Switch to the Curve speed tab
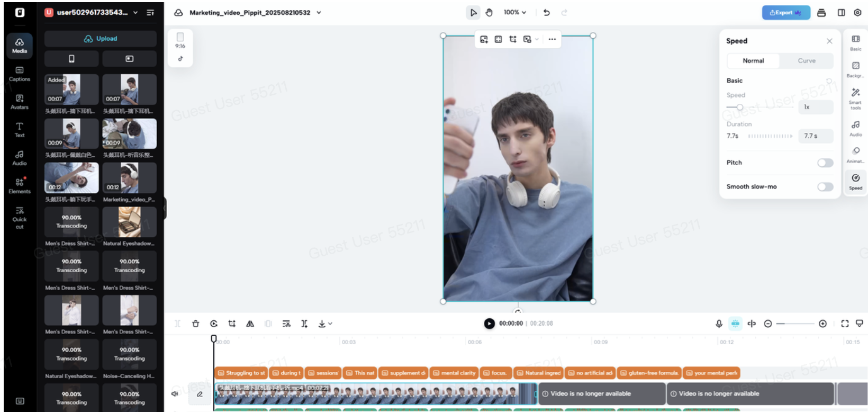 [806, 61]
